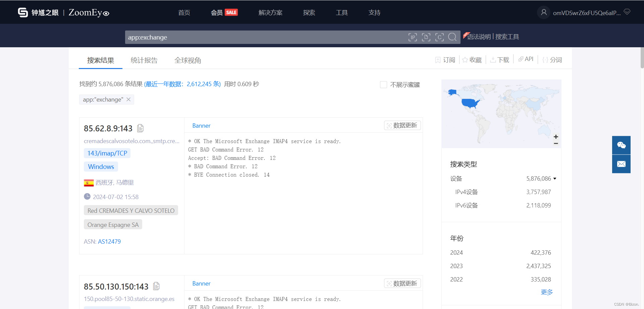Open the 分词 tokenizer option
The height and width of the screenshot is (309, 644).
coord(552,60)
